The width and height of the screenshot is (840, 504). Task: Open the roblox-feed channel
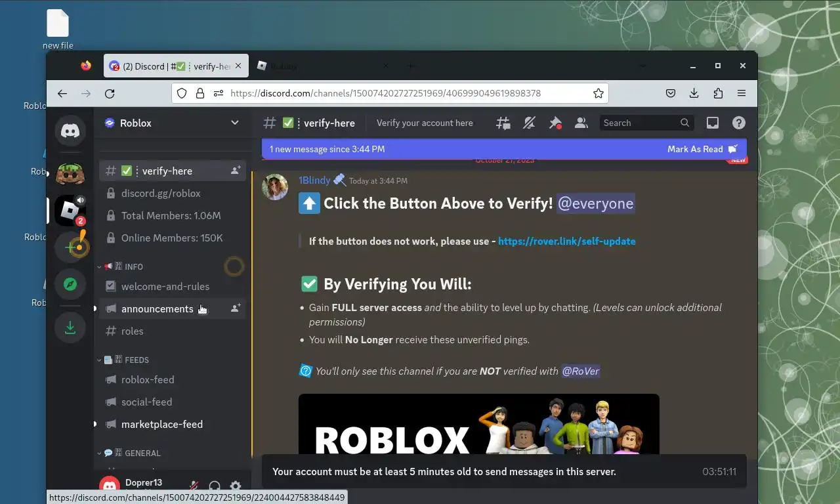click(173, 379)
